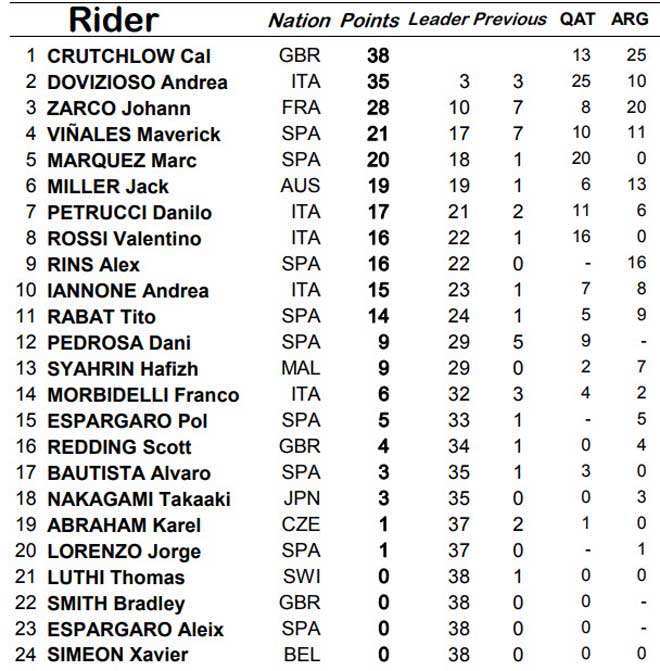The height and width of the screenshot is (671, 660).
Task: Click the ARG race column header
Action: click(629, 20)
